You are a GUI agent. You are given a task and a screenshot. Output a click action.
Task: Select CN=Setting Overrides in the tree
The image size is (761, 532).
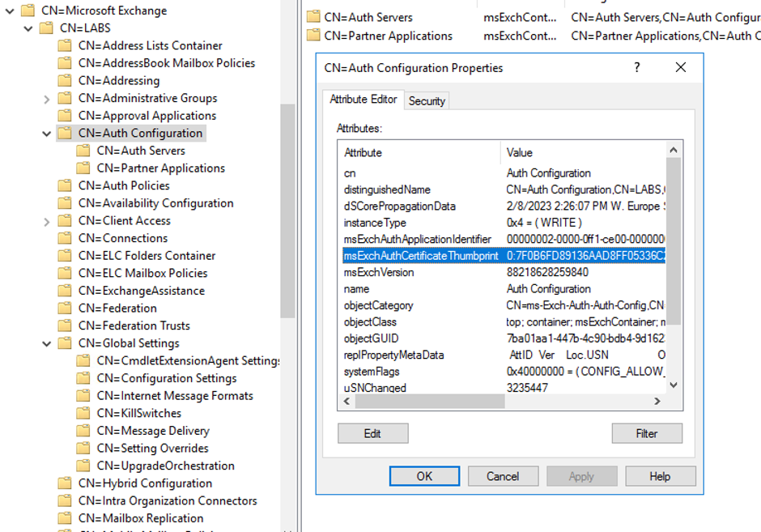pyautogui.click(x=152, y=448)
